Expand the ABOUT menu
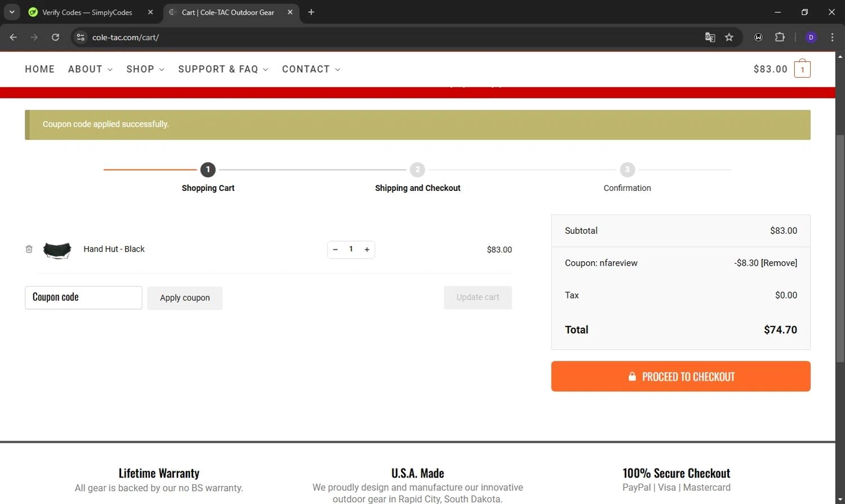The image size is (845, 504). pyautogui.click(x=90, y=69)
